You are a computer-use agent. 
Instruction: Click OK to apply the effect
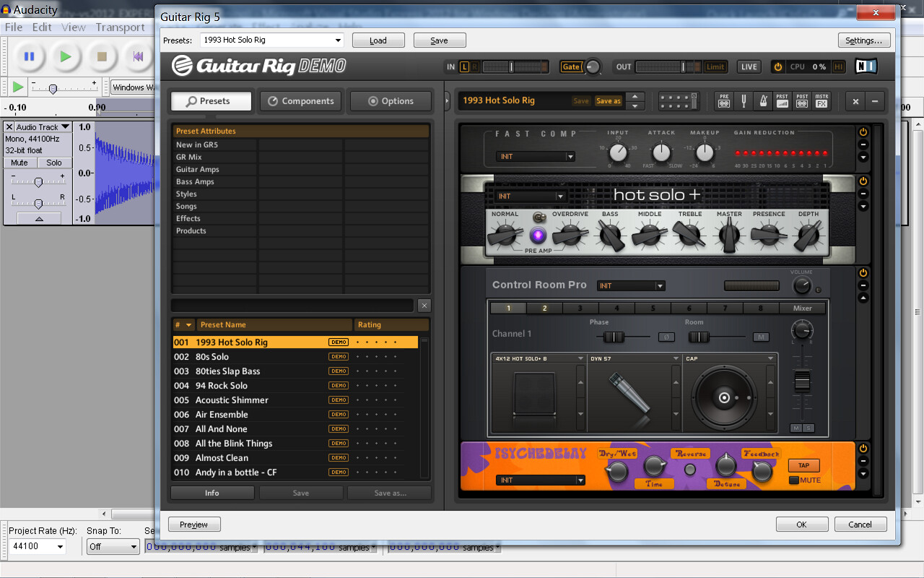802,525
